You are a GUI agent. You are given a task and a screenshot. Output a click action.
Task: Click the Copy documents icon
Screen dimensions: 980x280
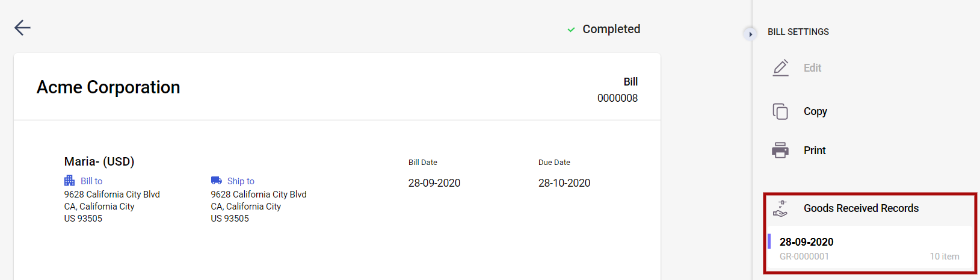pyautogui.click(x=780, y=111)
